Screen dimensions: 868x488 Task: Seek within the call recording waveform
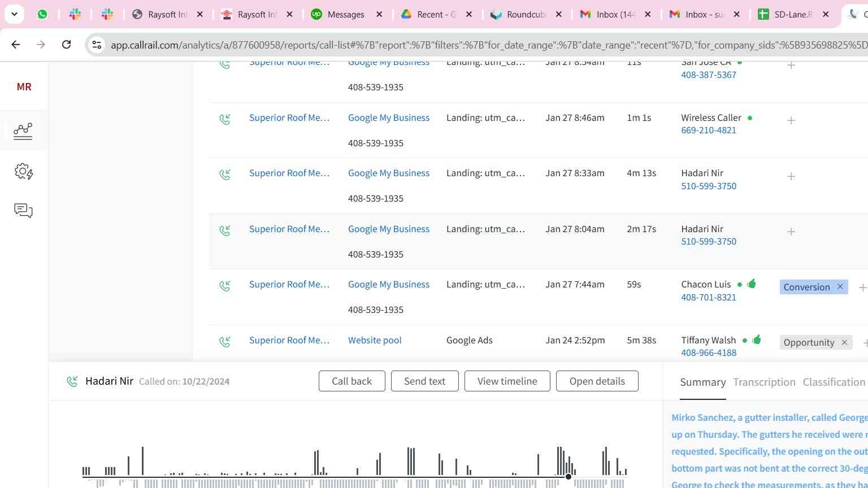coord(354,467)
